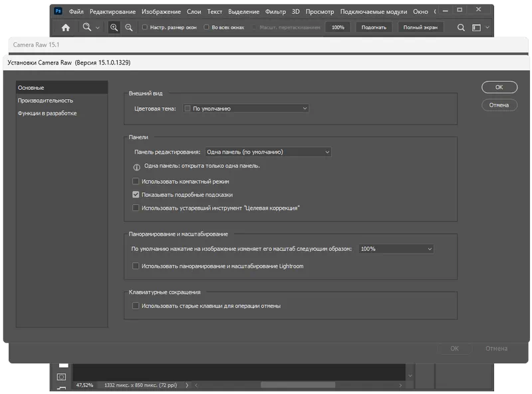
Task: Click Отмена in the Camera Raw window
Action: click(496, 349)
